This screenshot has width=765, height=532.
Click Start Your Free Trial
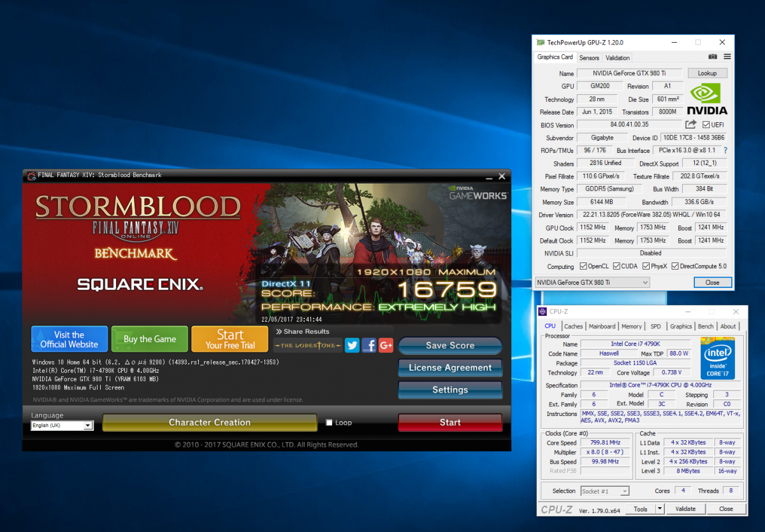pyautogui.click(x=230, y=340)
